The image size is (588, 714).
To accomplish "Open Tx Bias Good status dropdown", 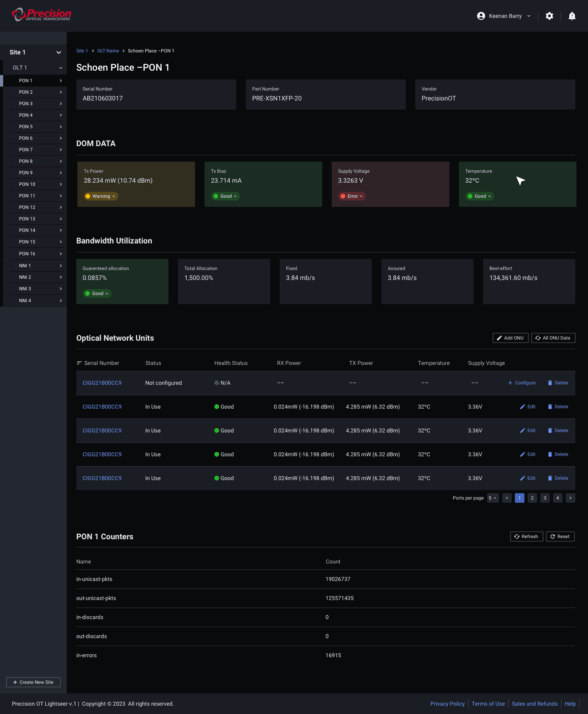I will coord(225,196).
